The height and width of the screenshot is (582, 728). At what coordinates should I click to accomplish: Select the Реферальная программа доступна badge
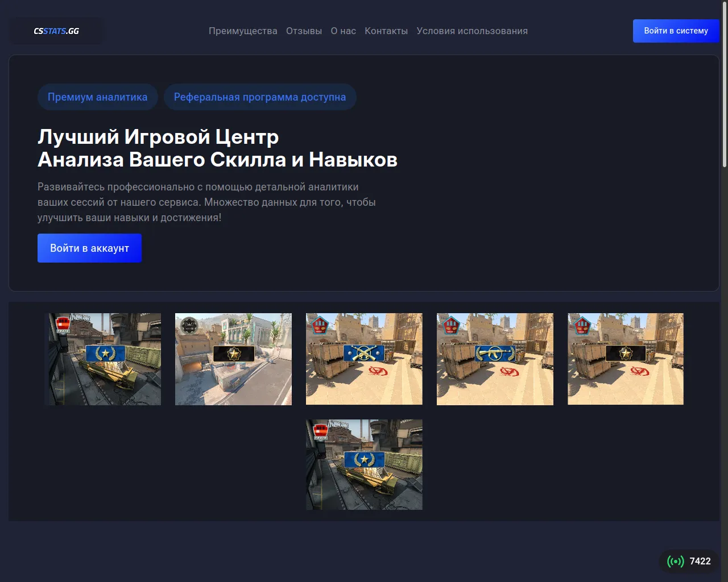tap(260, 97)
